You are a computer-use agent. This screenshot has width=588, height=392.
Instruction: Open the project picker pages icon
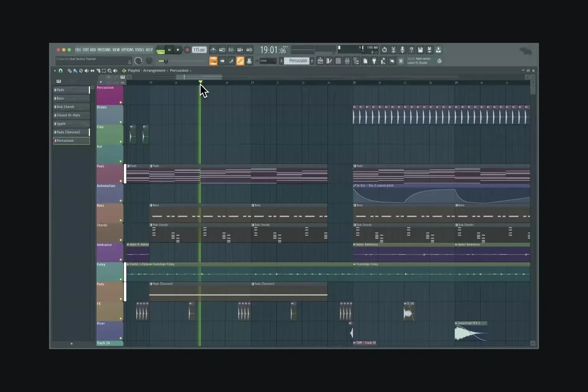(365, 61)
